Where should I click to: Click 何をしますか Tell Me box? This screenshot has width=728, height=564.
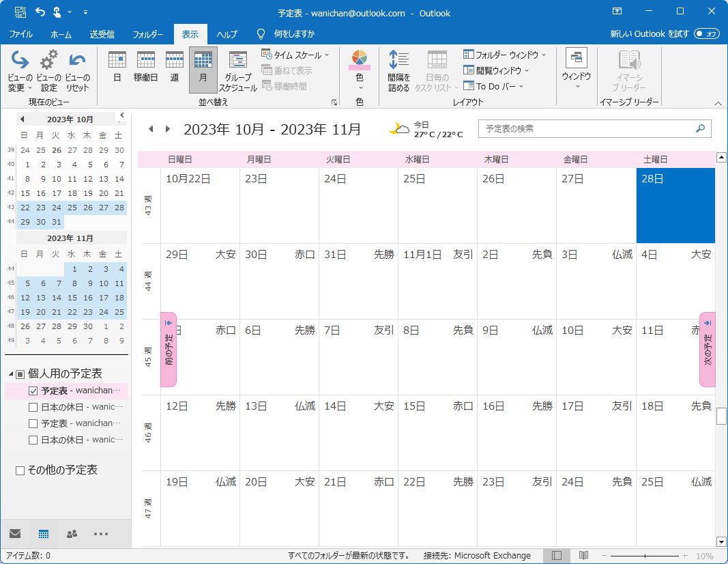pyautogui.click(x=286, y=34)
